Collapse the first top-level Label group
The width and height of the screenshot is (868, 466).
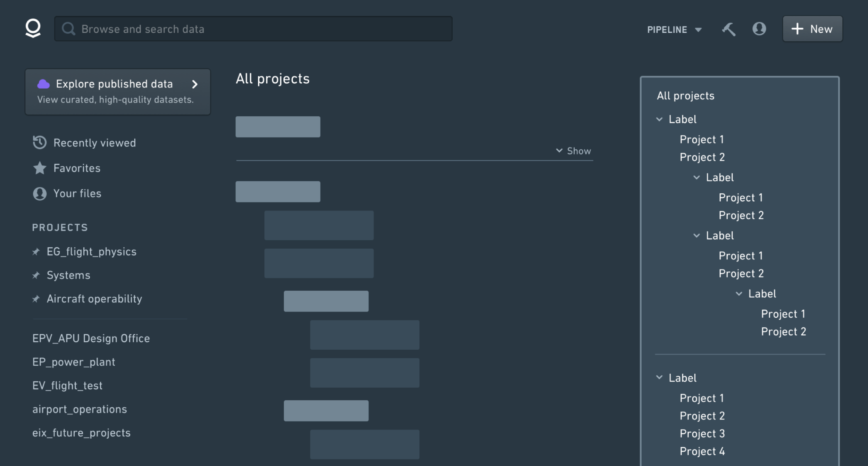pyautogui.click(x=659, y=119)
